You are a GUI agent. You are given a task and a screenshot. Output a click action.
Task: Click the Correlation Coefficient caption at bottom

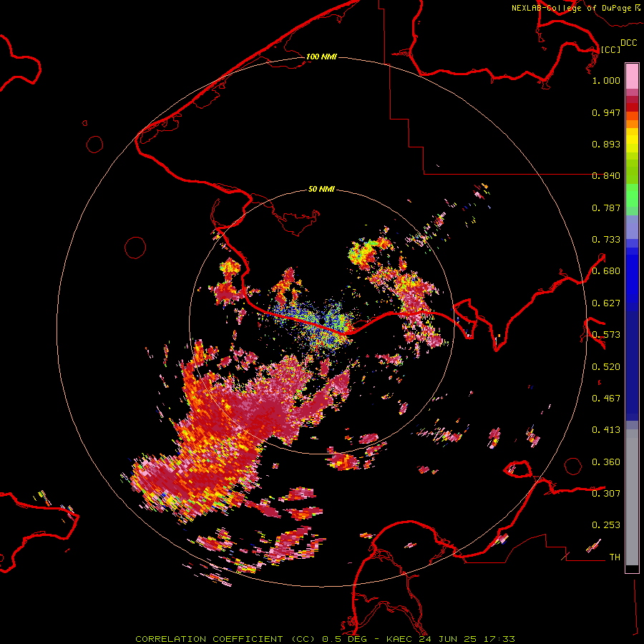tap(326, 639)
